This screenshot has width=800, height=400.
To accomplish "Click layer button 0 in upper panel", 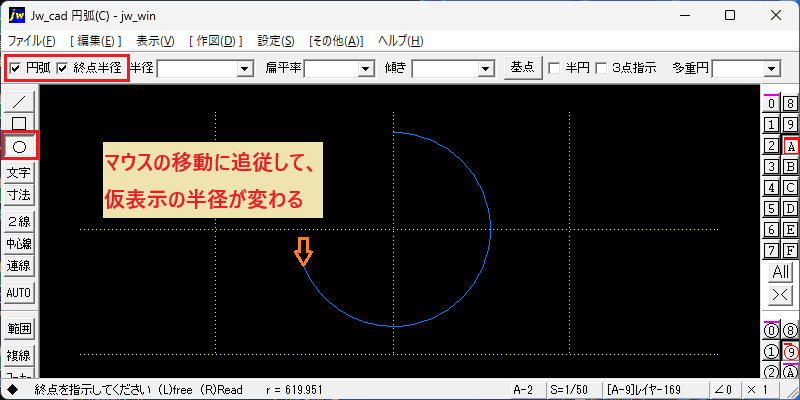I will [771, 104].
